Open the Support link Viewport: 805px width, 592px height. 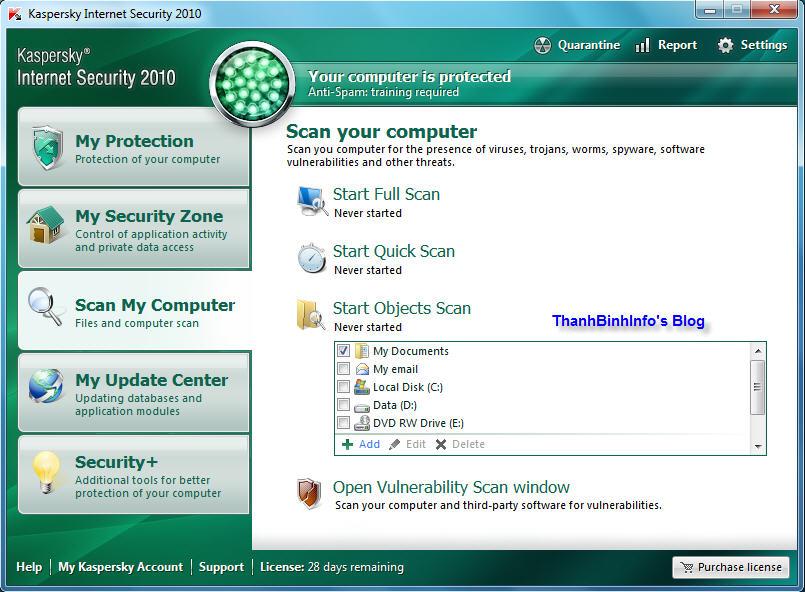[221, 567]
